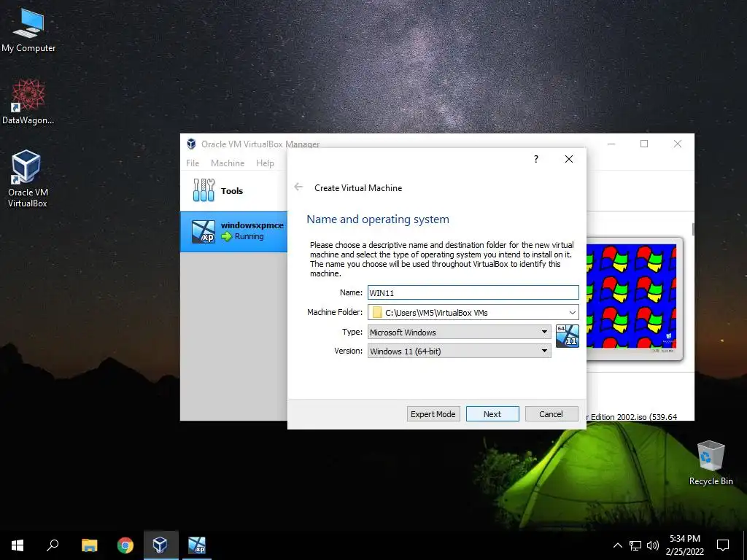The image size is (747, 560).
Task: Select the windowsxpmce XP machine icon
Action: 204,231
